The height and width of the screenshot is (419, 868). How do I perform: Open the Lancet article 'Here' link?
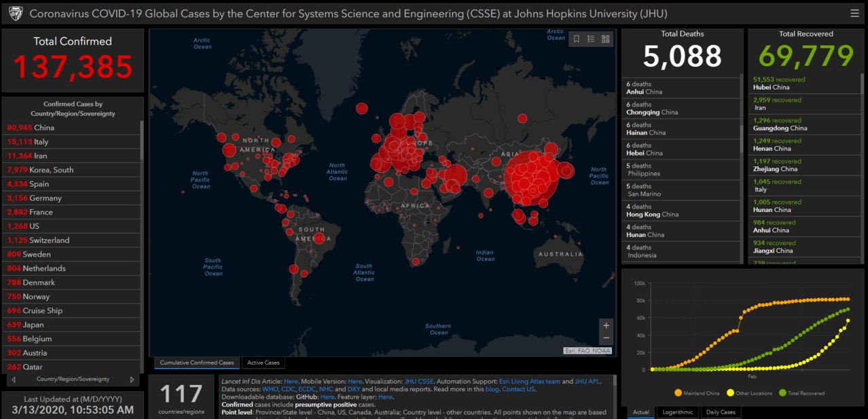pyautogui.click(x=291, y=382)
